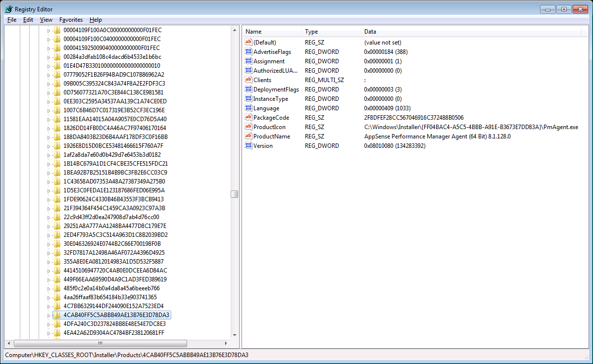Click folder icon of key 4CAB40FF5C5ABBB49AE13B76E3D78DA3
The width and height of the screenshot is (593, 364).
click(x=57, y=315)
